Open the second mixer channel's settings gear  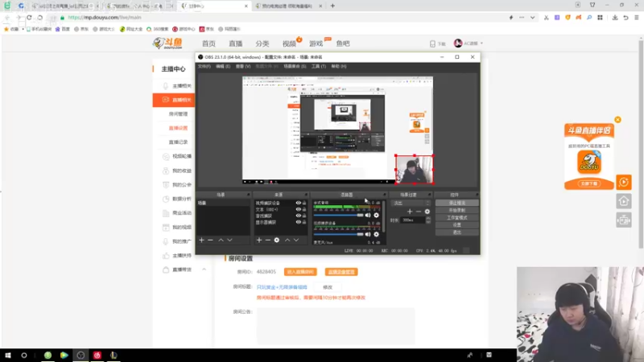click(x=376, y=234)
